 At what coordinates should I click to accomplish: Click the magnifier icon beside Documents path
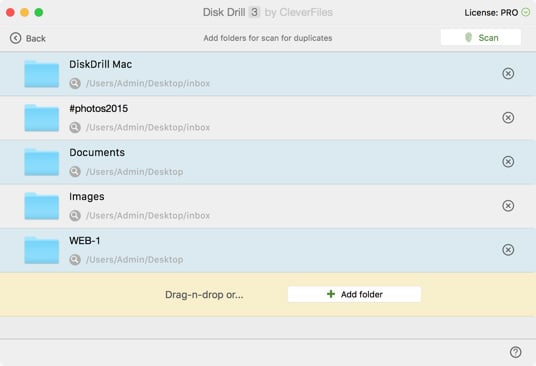[x=75, y=172]
